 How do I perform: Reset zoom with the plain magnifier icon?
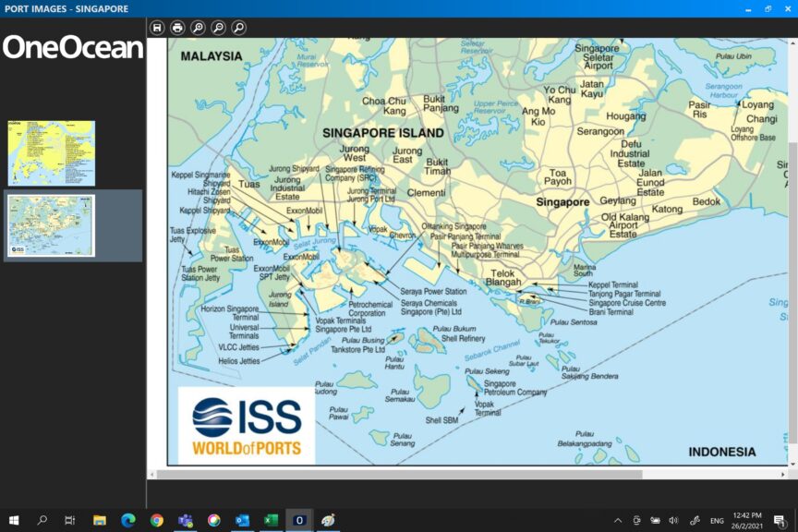[238, 28]
